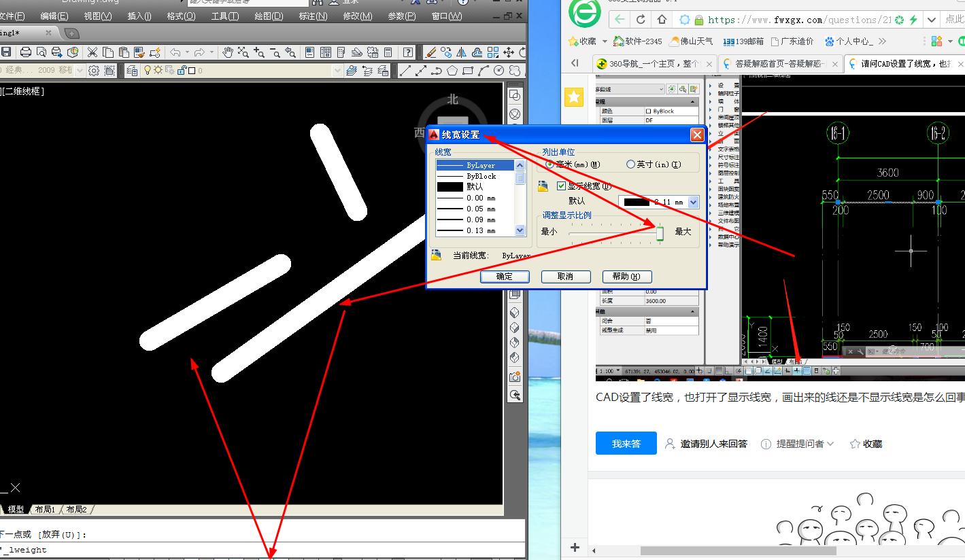Click browser Refresh icon
The width and height of the screenshot is (965, 560).
point(641,20)
